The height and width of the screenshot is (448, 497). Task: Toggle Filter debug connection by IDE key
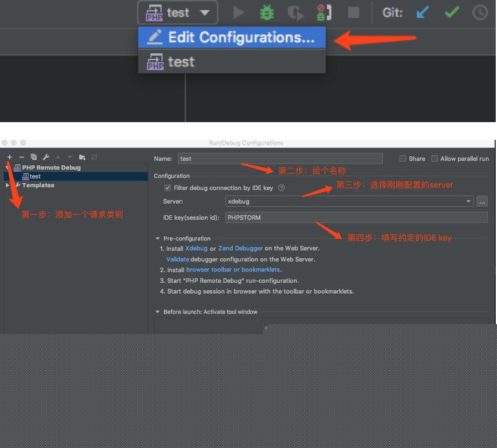pyautogui.click(x=168, y=188)
